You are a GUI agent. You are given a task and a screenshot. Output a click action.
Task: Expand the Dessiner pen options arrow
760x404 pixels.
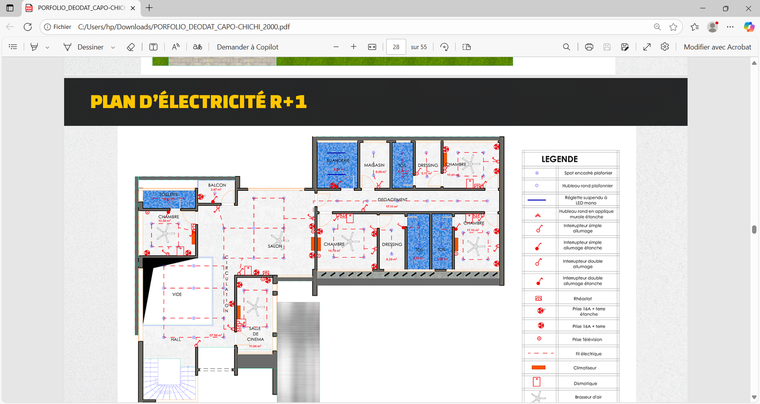(x=112, y=47)
